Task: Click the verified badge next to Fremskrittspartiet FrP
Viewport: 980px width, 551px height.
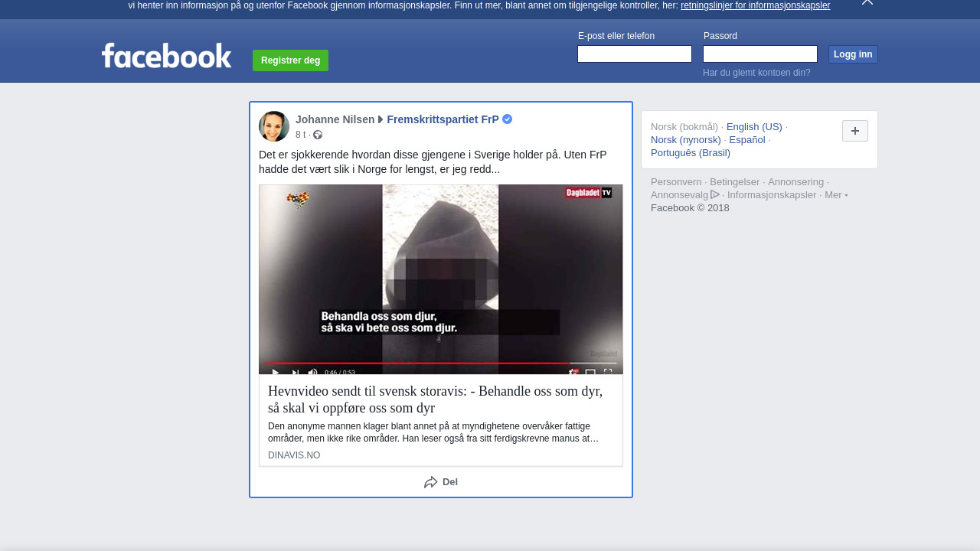Action: click(x=507, y=119)
